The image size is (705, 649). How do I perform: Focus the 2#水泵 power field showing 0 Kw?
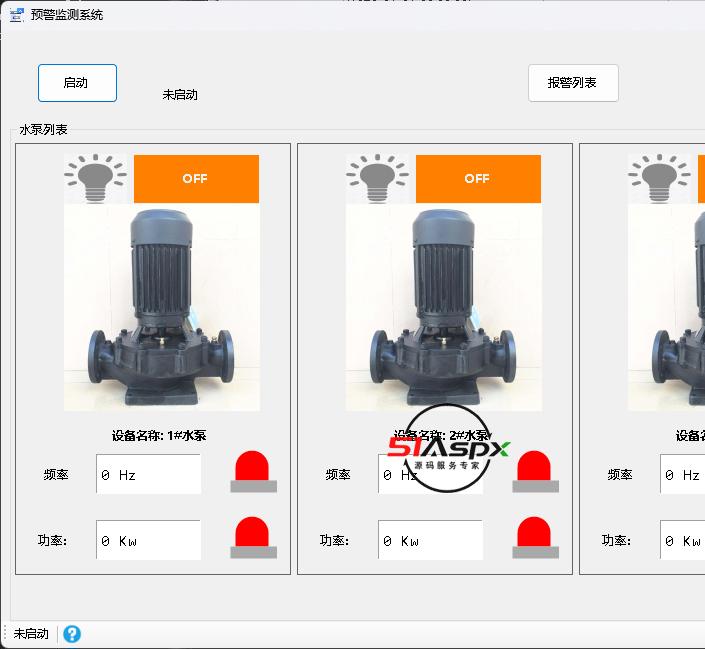click(x=430, y=540)
